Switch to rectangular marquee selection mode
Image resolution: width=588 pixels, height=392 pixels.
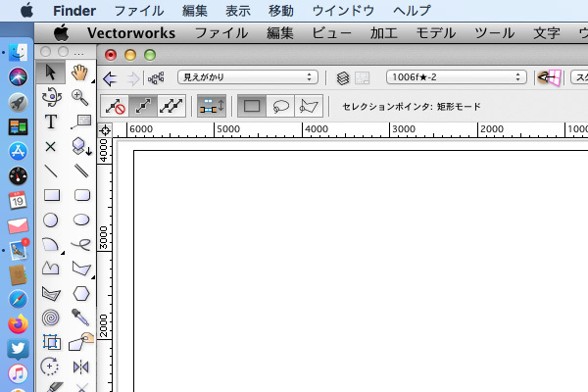pos(252,106)
